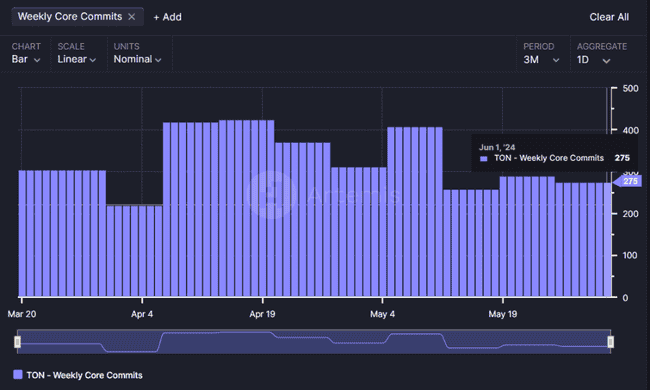Click the Apr 4 x-axis date label

(x=142, y=314)
